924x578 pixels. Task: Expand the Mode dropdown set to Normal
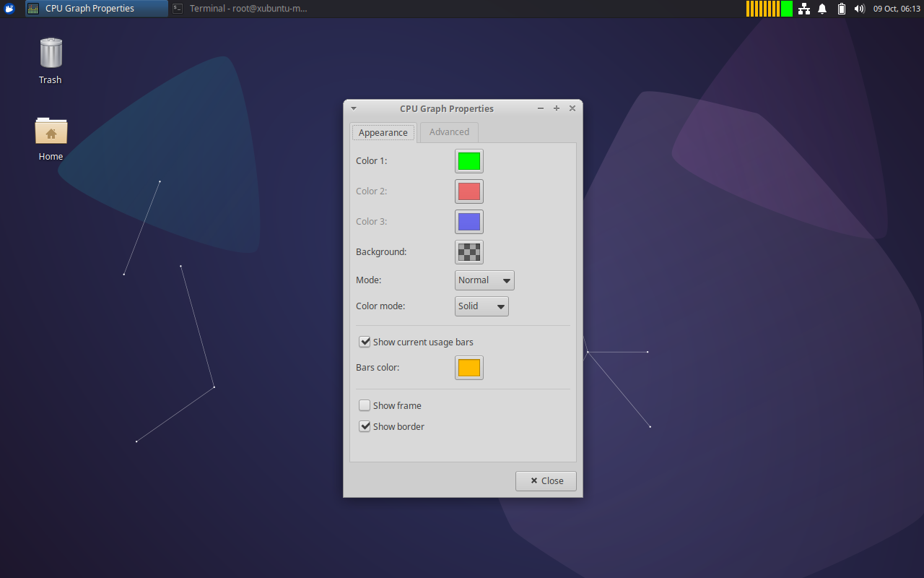coord(484,280)
